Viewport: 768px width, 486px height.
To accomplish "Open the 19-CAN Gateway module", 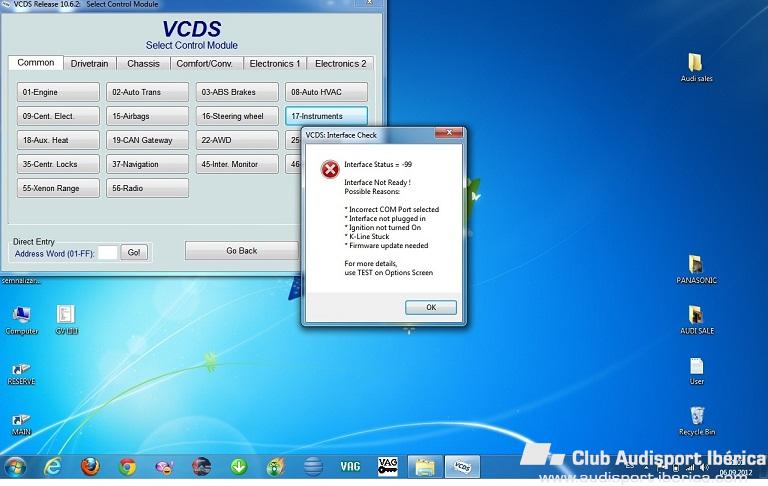I will [x=147, y=140].
